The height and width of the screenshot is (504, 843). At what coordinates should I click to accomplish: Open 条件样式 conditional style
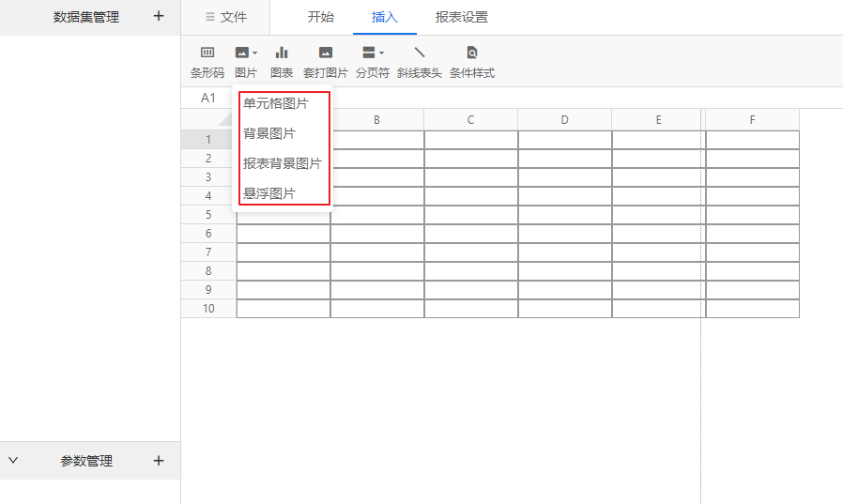click(471, 53)
